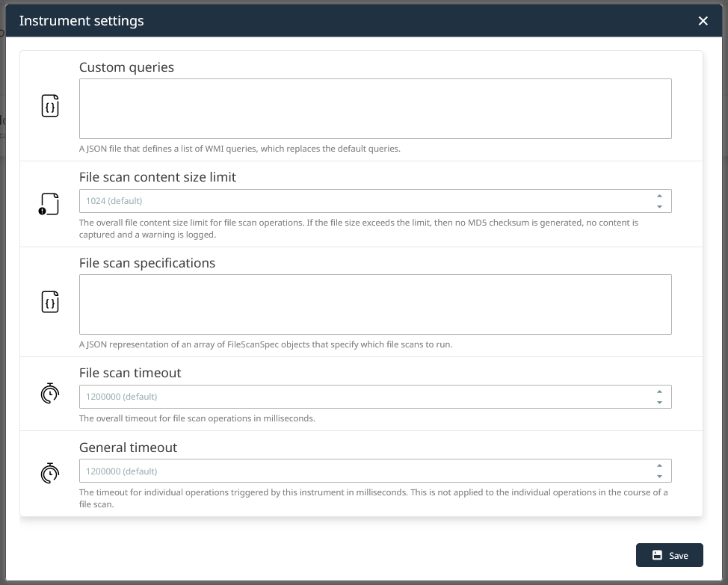Increment the File scan timeout value

(659, 391)
